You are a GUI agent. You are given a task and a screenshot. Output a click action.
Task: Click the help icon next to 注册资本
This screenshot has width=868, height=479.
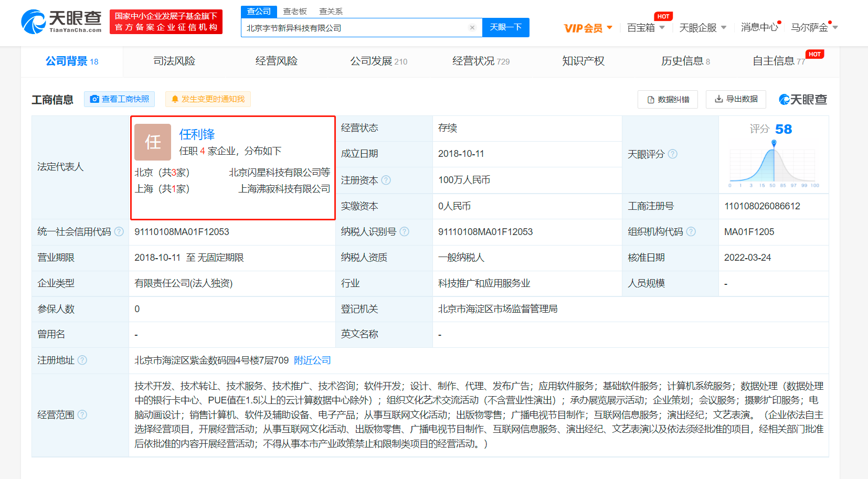pos(386,180)
